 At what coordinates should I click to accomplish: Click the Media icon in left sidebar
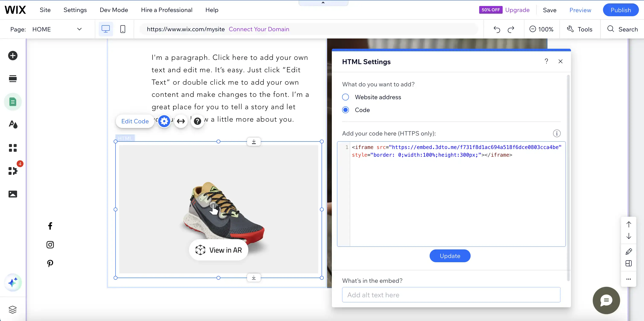pos(12,194)
